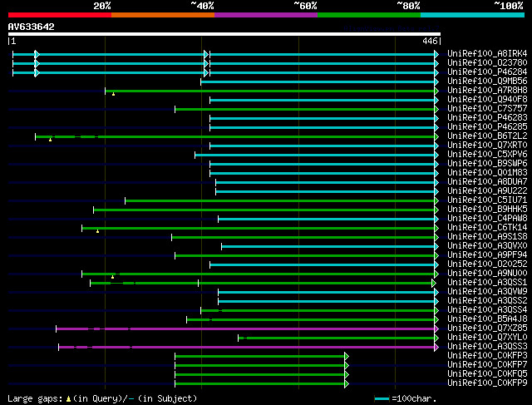The image size is (532, 405).
Task: Select the UniRef100_Q01M83 label
Action: [487, 173]
